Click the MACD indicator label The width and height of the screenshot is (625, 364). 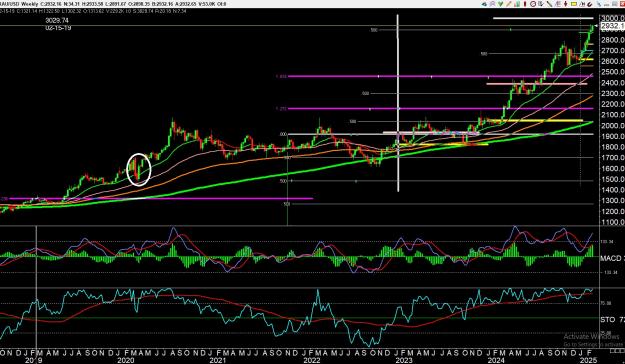click(x=610, y=258)
